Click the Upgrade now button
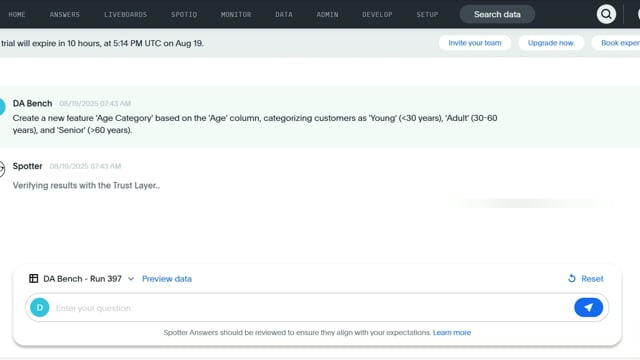 coord(551,43)
